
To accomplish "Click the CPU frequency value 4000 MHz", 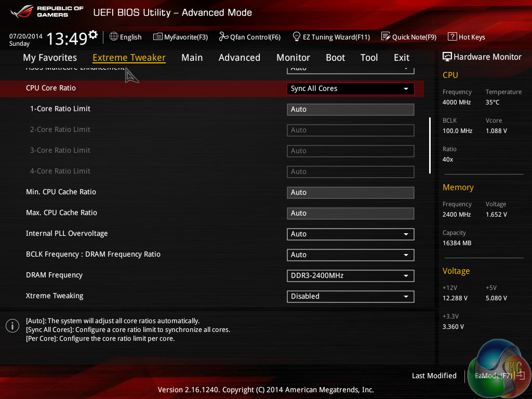I will click(457, 102).
